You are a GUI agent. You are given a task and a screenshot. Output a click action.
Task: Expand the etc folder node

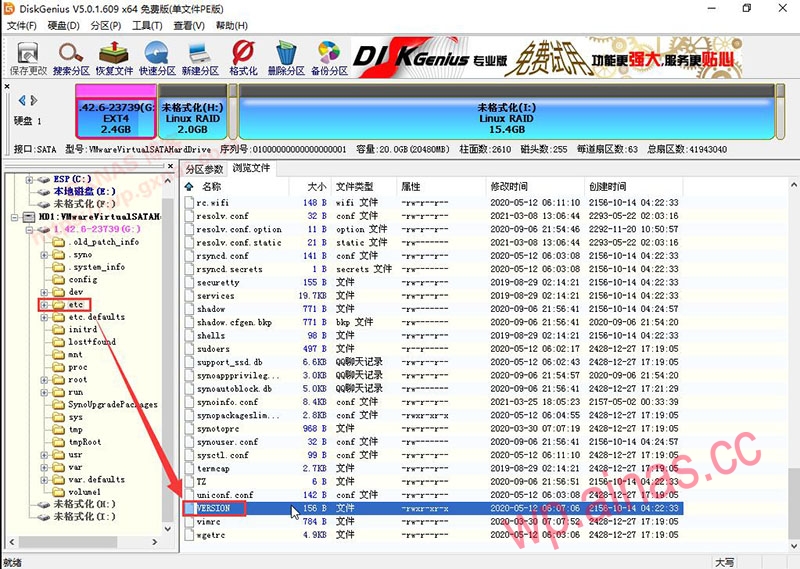[44, 305]
